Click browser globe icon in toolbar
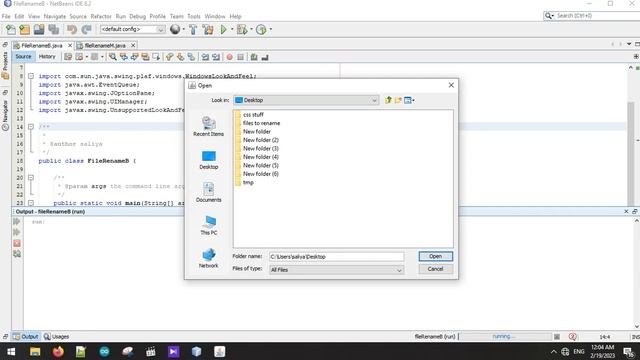The height and width of the screenshot is (360, 640). [175, 29]
